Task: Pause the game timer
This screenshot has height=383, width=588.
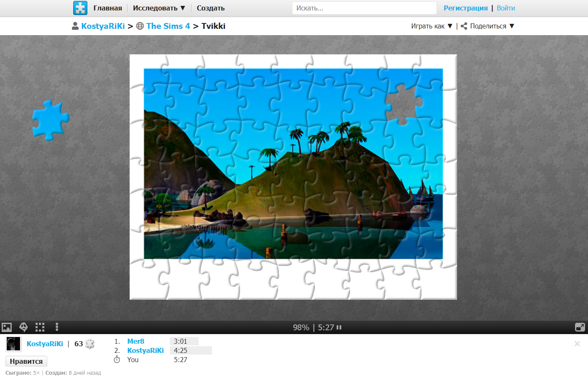Action: [x=339, y=327]
